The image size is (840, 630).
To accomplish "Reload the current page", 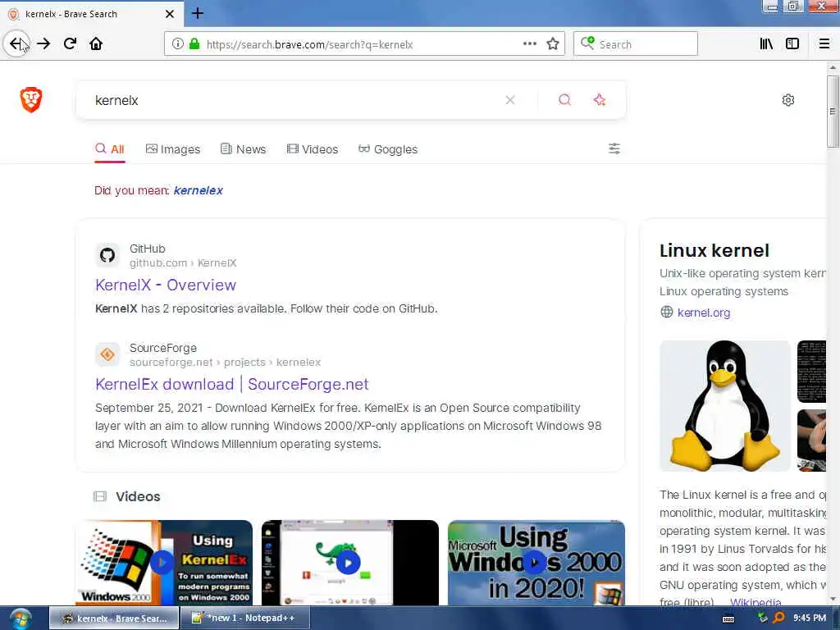I will click(71, 44).
